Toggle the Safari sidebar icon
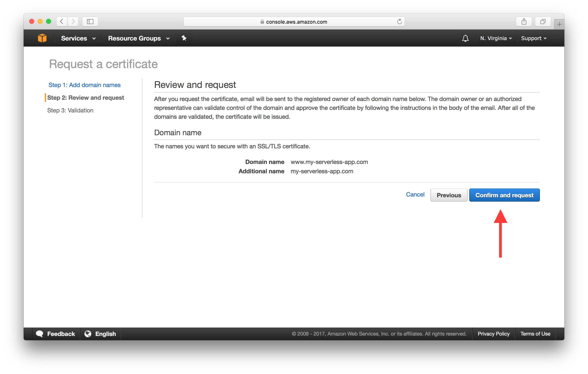Viewport: 588px width, 374px height. pyautogui.click(x=90, y=22)
